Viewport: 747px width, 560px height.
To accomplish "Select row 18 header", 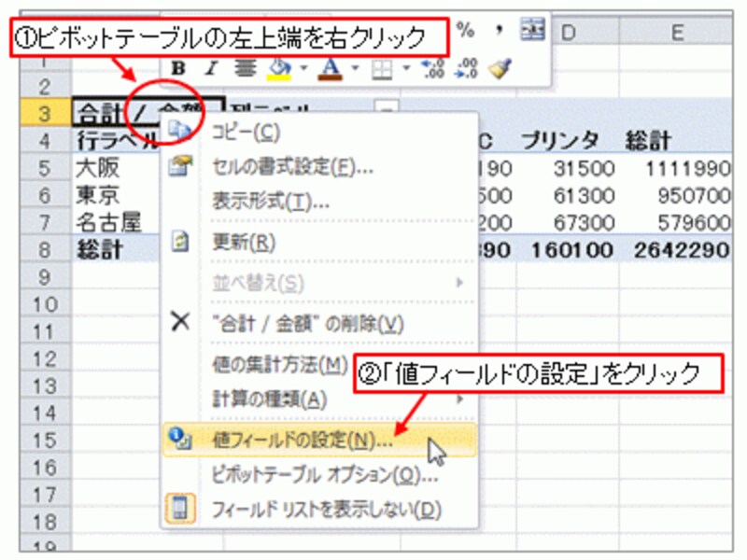I will [45, 522].
